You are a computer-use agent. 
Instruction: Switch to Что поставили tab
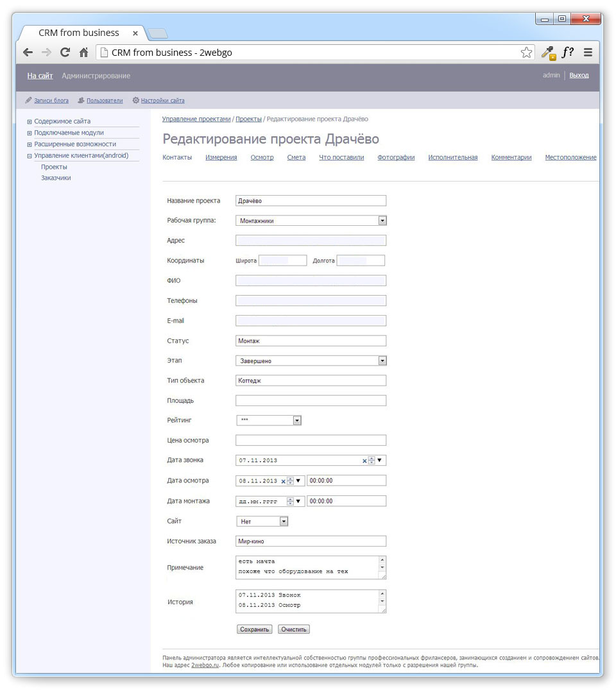pos(341,158)
